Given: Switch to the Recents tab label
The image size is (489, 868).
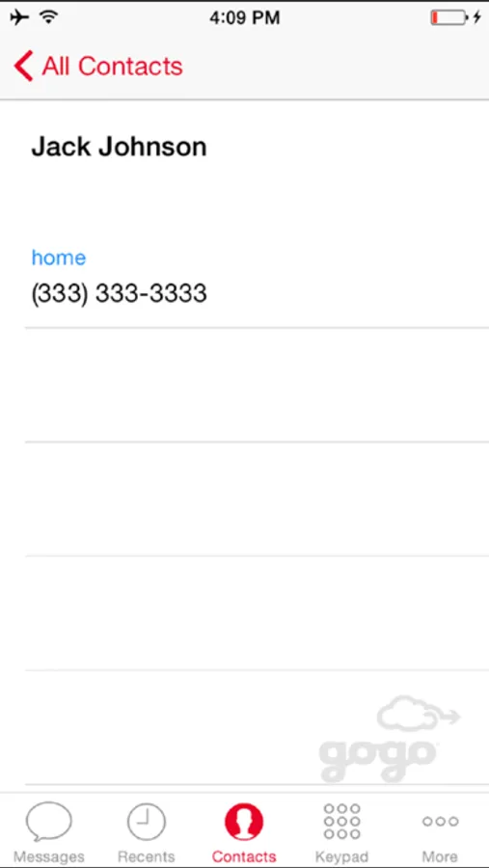Looking at the screenshot, I should [147, 857].
